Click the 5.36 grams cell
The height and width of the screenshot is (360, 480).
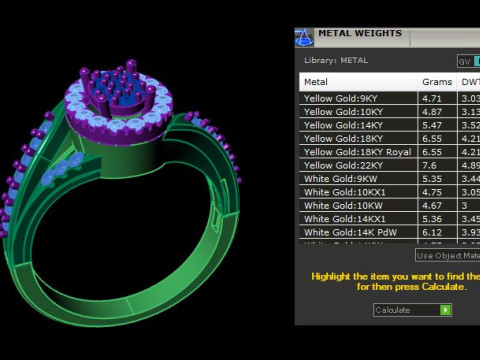tap(437, 219)
